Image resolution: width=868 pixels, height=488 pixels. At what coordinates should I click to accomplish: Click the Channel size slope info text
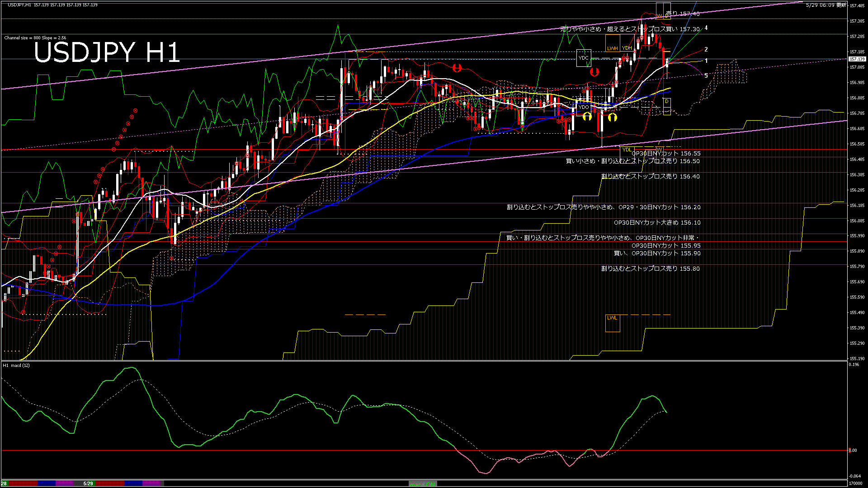click(x=35, y=38)
